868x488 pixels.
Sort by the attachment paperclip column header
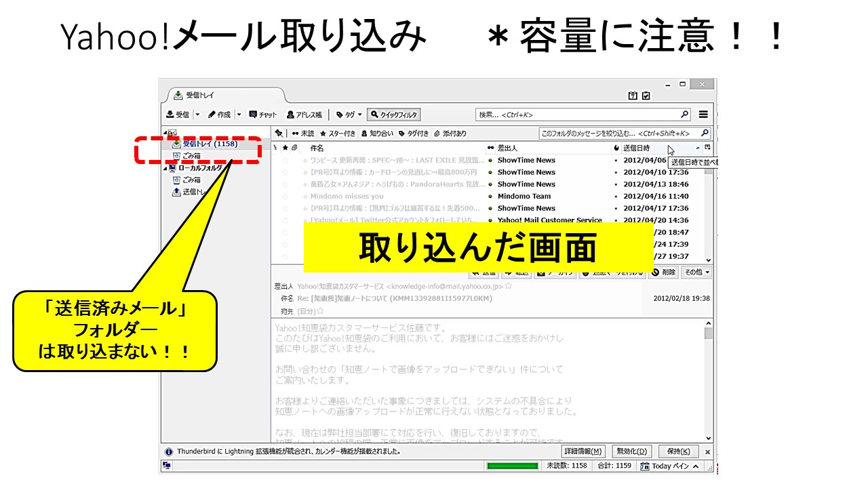click(x=294, y=148)
